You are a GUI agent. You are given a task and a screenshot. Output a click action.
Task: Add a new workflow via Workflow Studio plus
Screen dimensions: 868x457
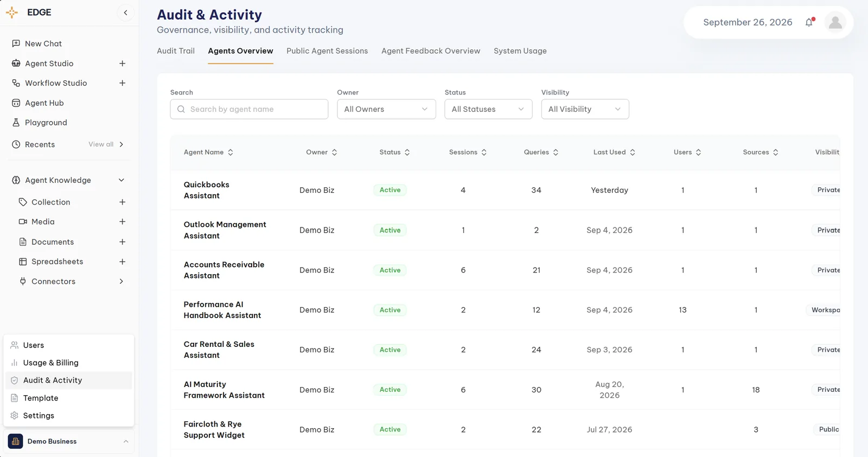(x=122, y=83)
